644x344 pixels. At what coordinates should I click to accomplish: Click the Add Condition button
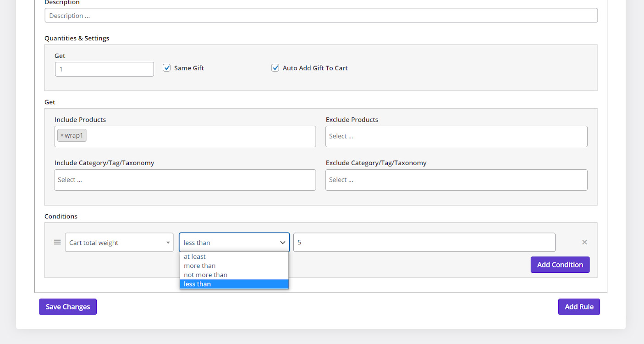[560, 265]
